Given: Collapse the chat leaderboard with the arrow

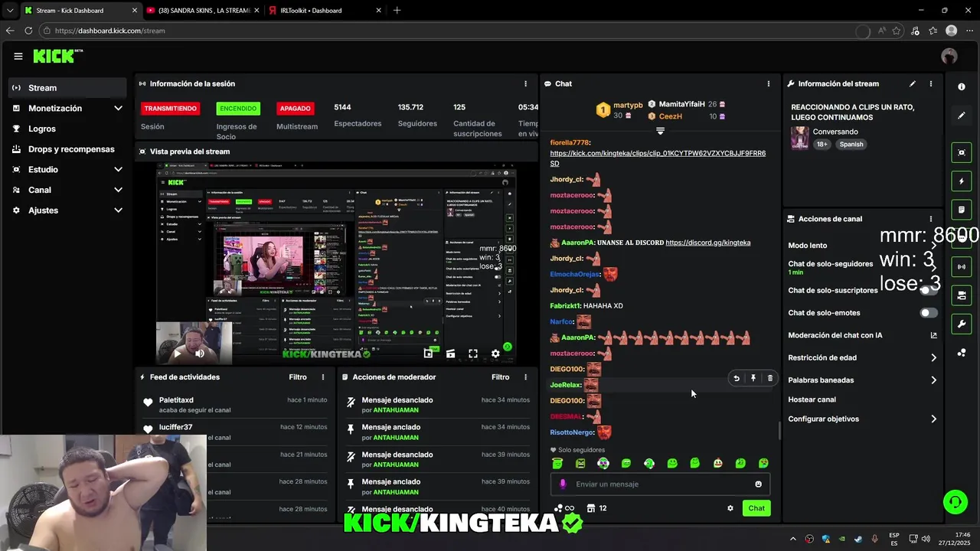Looking at the screenshot, I should [x=660, y=131].
